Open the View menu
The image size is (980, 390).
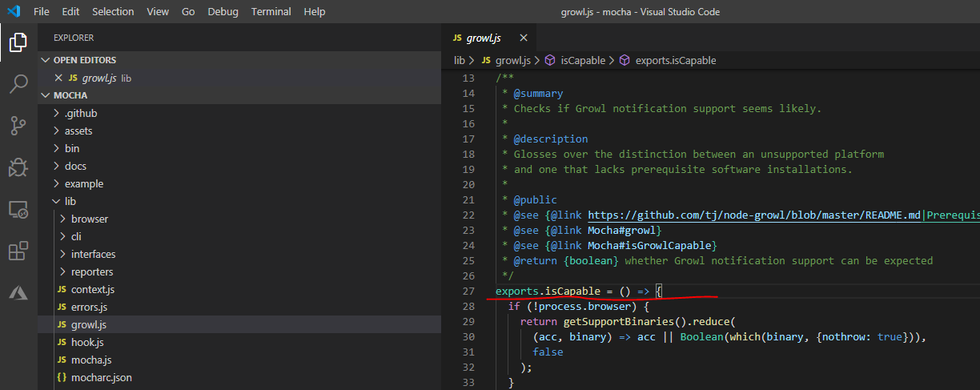tap(158, 12)
